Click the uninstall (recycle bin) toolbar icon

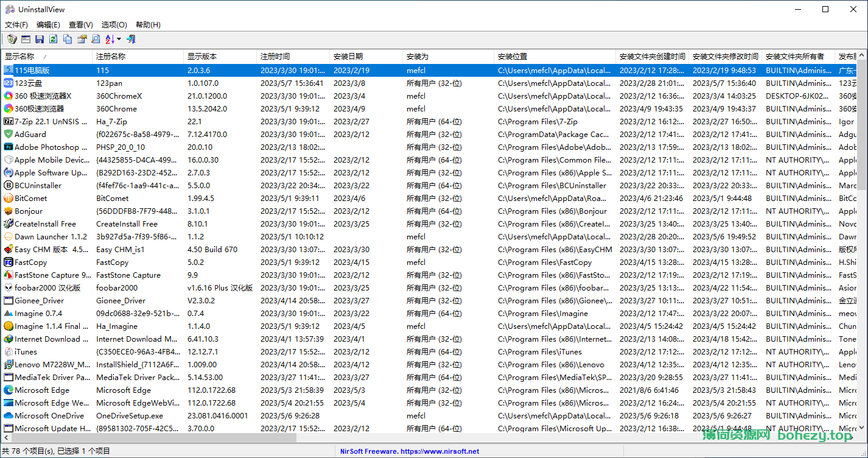coord(12,40)
